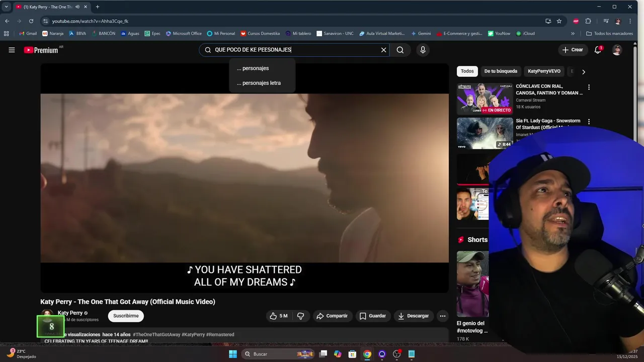
Task: Switch to Google Chrome in the taskbar
Action: (367, 354)
